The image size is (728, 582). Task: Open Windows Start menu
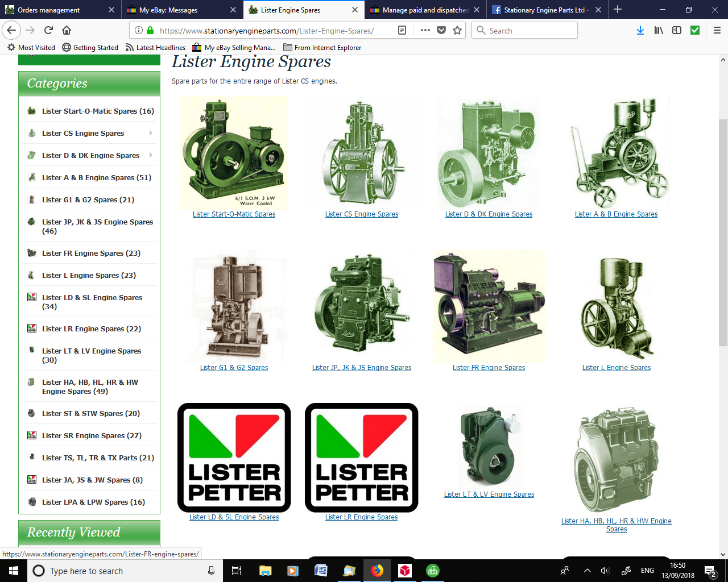[14, 571]
